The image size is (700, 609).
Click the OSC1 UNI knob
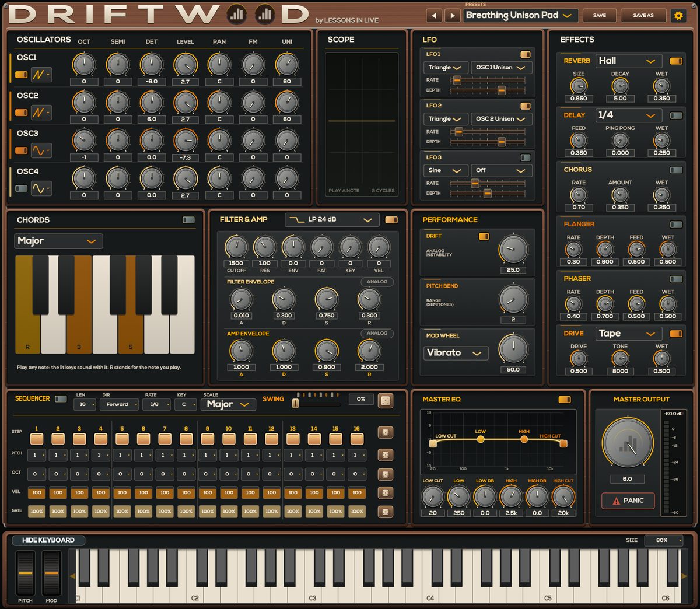[287, 65]
